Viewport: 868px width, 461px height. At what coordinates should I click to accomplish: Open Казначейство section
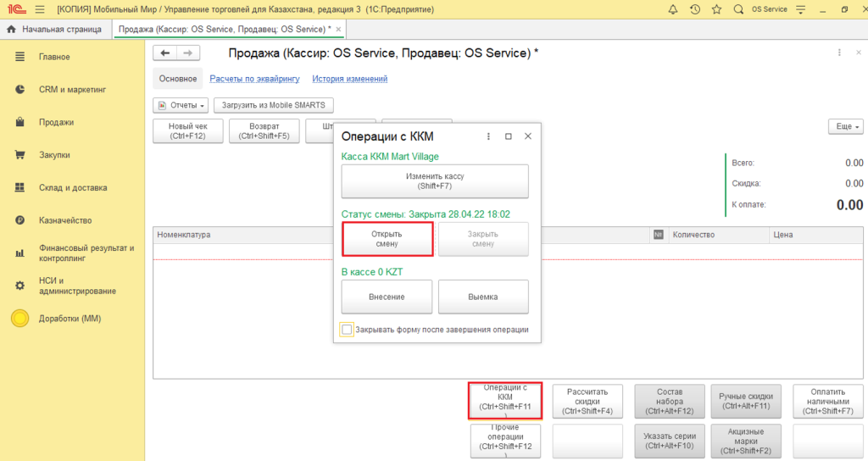(x=65, y=220)
